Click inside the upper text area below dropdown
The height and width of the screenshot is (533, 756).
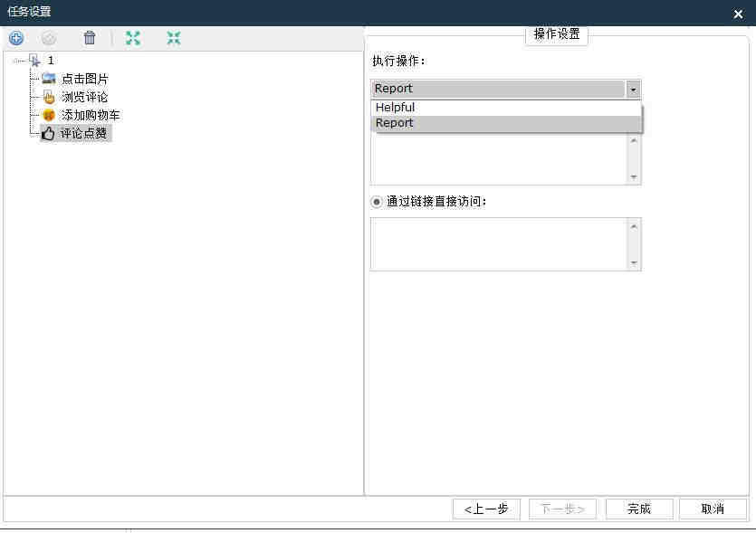point(499,159)
